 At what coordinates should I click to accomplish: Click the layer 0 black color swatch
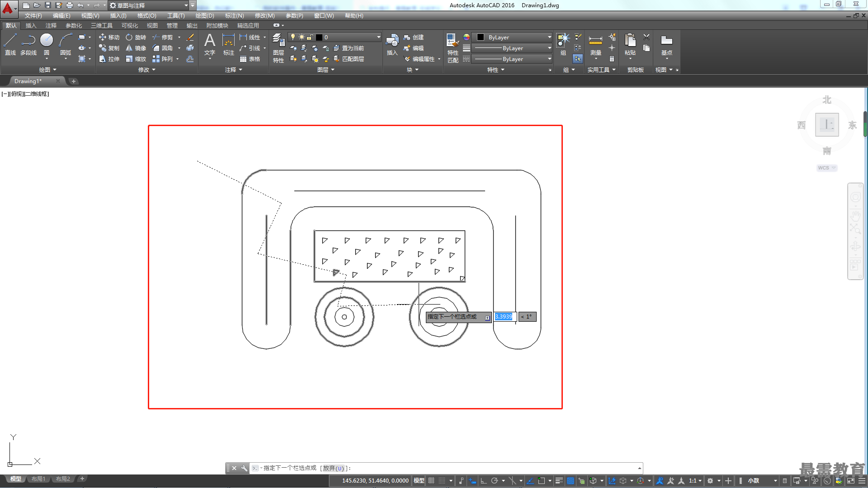319,37
